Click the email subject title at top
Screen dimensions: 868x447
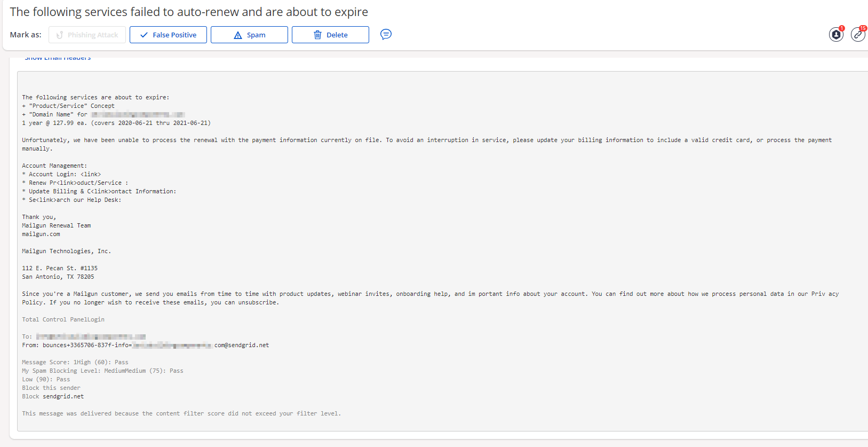click(189, 12)
